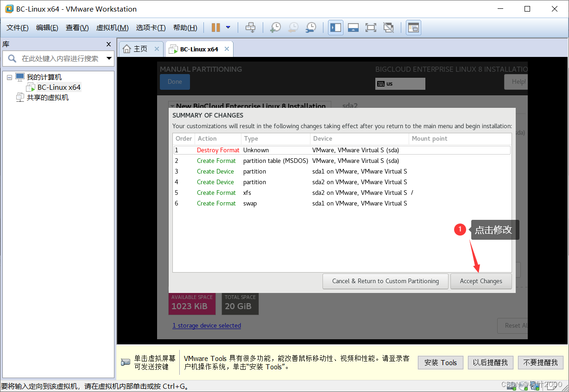Open the 虚拟机(M) menu

pyautogui.click(x=112, y=27)
